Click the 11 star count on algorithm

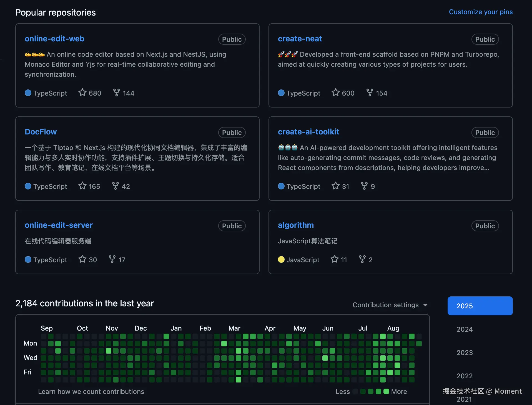click(x=344, y=260)
